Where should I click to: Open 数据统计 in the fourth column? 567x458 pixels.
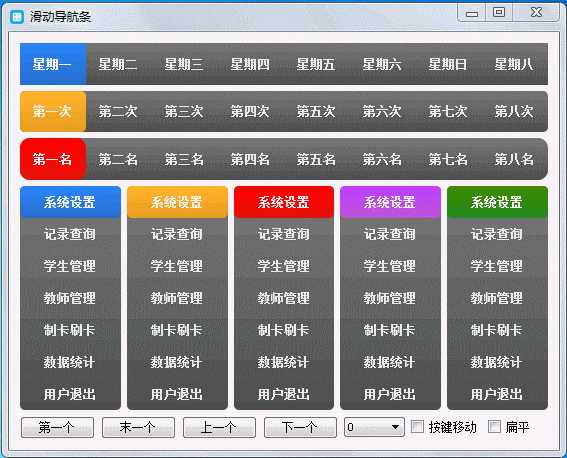pos(391,362)
